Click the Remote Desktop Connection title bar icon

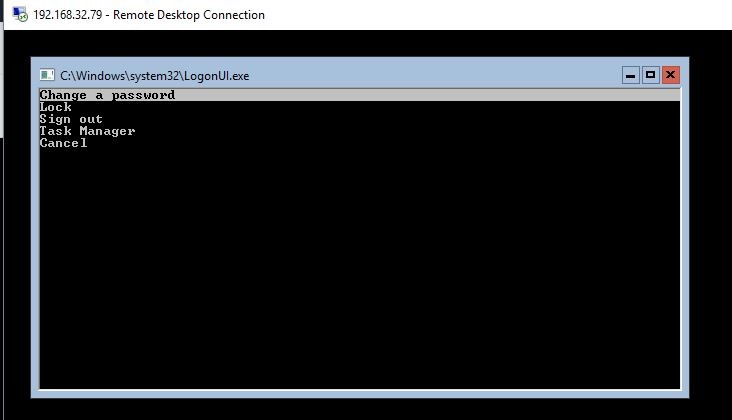click(x=19, y=15)
